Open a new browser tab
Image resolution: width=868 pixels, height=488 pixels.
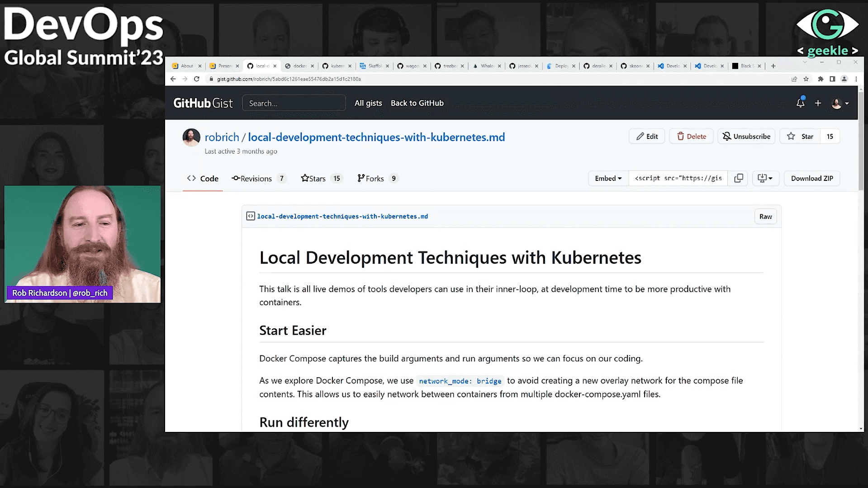click(773, 66)
